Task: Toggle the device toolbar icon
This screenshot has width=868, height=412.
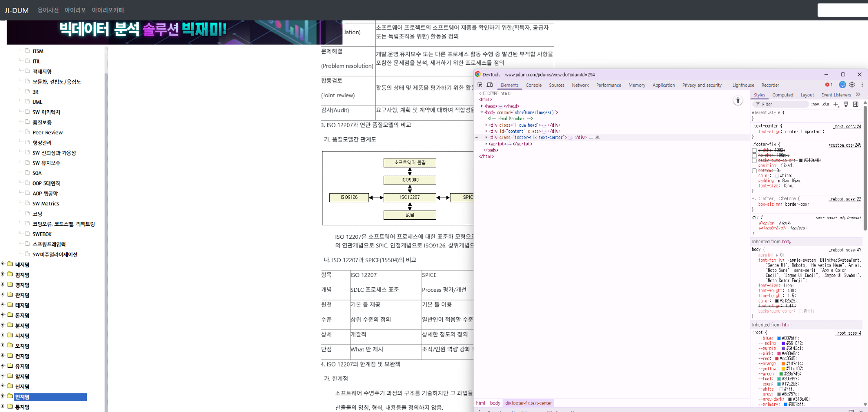Action: point(490,85)
